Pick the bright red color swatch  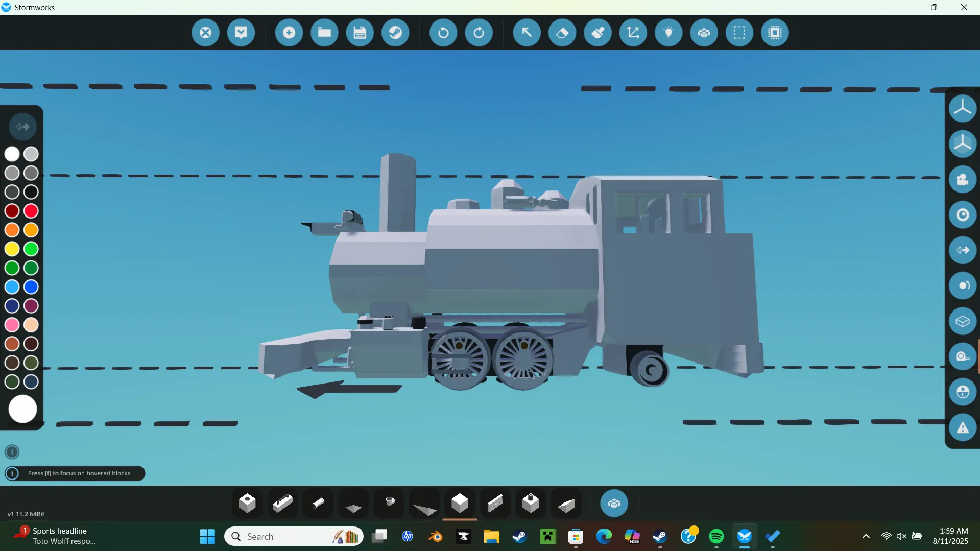point(31,211)
